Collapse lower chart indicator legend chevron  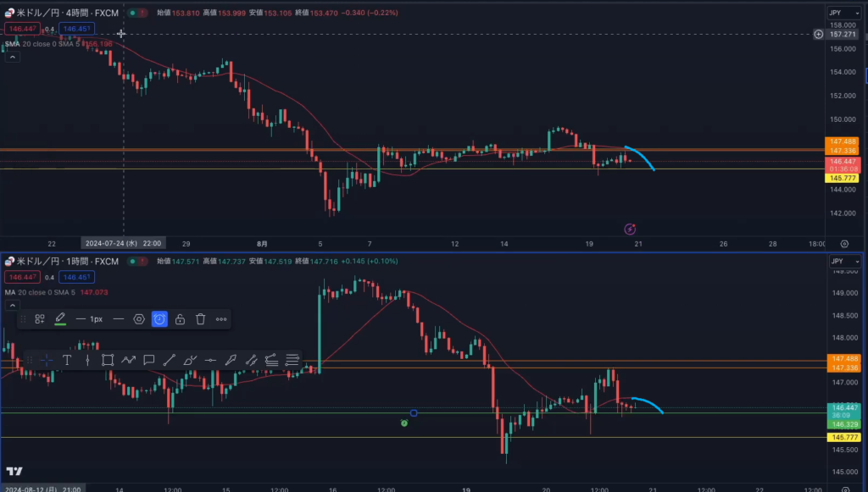(12, 305)
